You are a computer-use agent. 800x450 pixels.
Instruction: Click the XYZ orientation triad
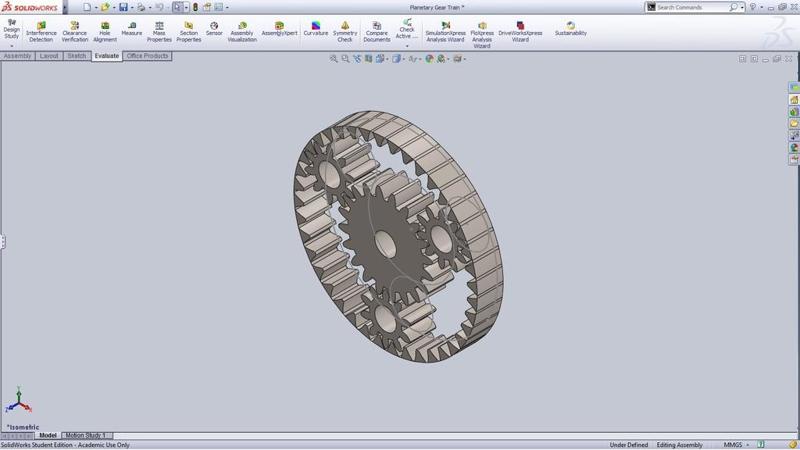[x=18, y=401]
